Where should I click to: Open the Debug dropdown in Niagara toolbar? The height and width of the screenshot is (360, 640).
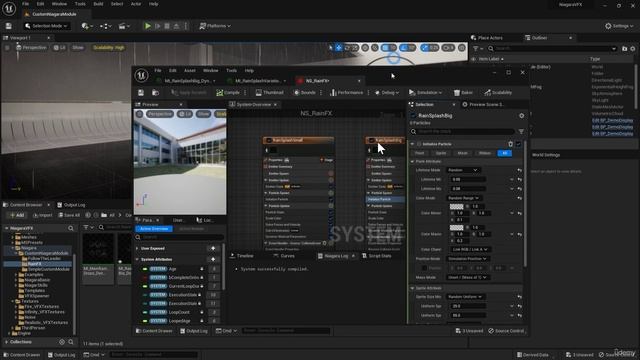pos(387,93)
